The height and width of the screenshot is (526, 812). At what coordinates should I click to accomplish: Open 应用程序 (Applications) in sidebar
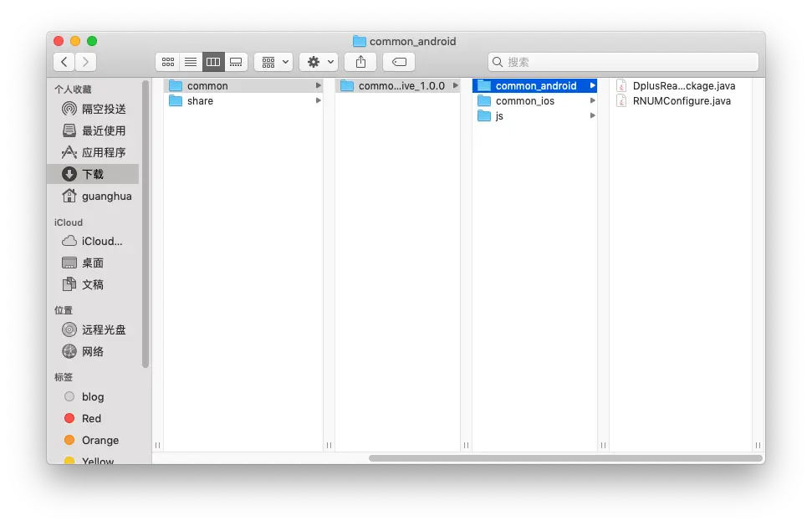click(x=93, y=152)
